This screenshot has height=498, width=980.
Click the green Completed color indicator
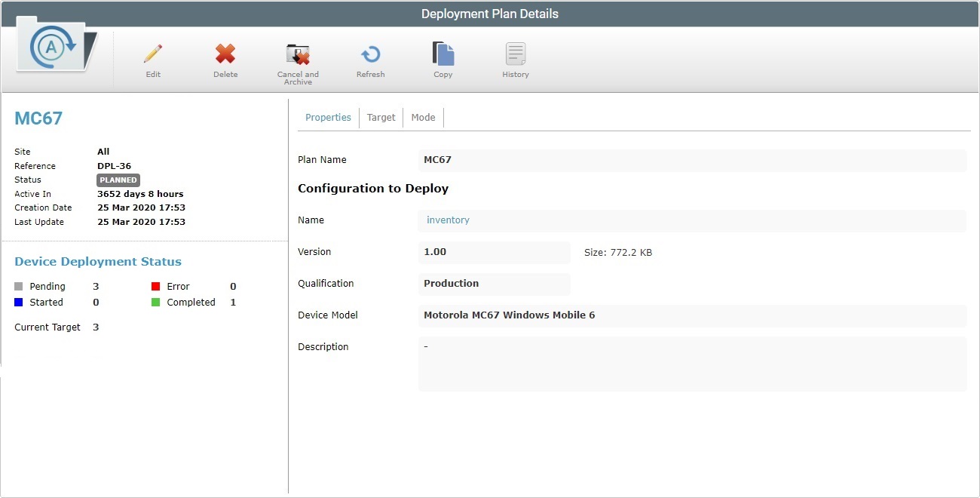coord(155,302)
